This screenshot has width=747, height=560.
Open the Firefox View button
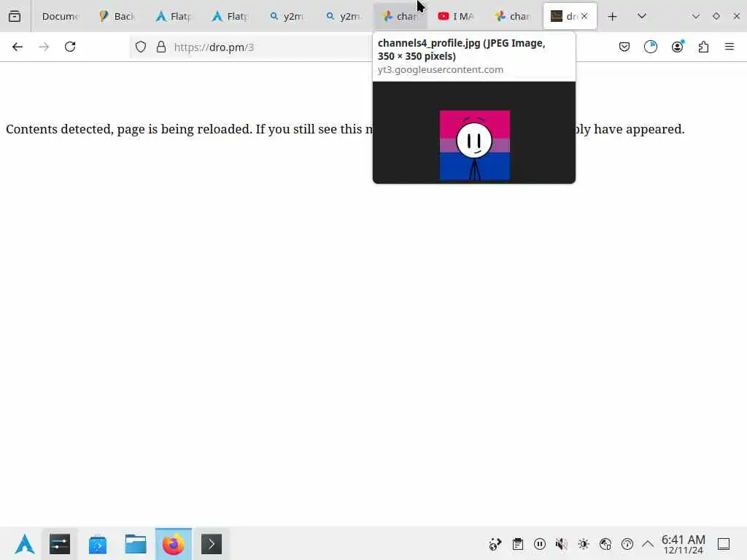click(15, 16)
